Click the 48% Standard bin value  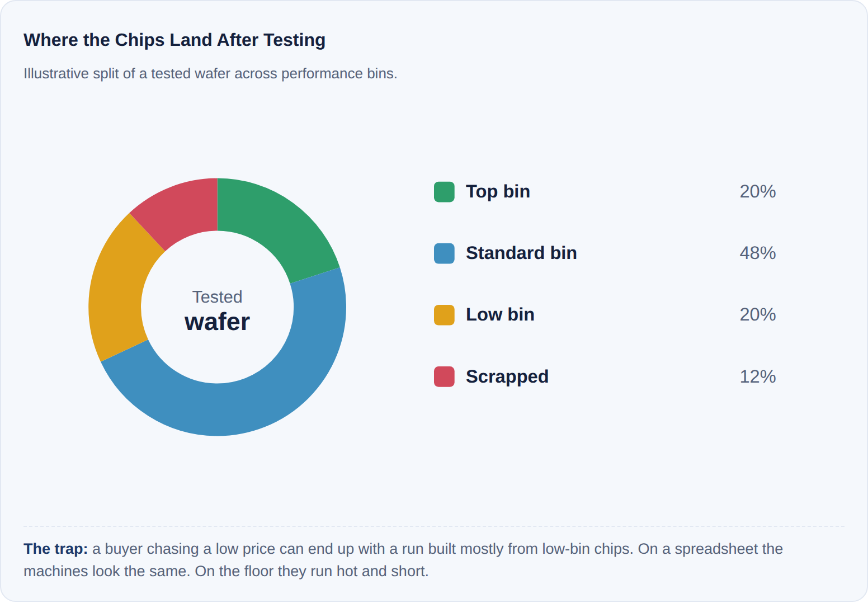pos(758,253)
